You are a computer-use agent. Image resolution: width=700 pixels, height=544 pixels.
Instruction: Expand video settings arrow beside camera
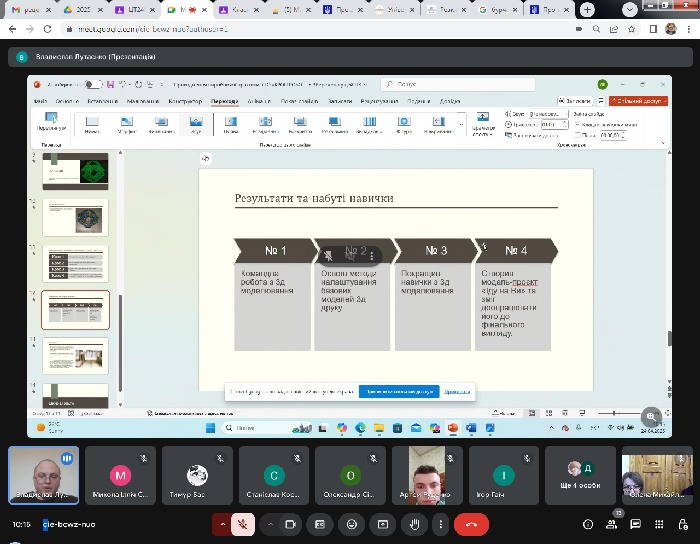(x=270, y=524)
